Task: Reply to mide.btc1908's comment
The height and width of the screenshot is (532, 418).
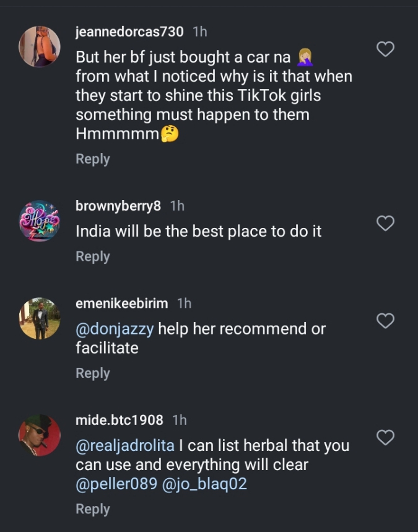Action: 92,509
